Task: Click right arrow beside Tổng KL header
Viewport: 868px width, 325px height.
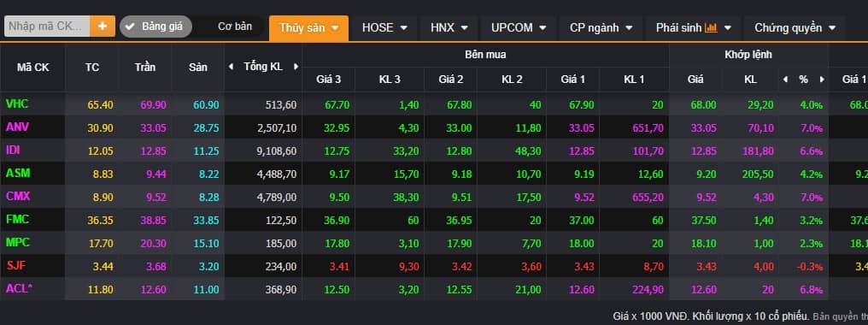Action: point(296,67)
